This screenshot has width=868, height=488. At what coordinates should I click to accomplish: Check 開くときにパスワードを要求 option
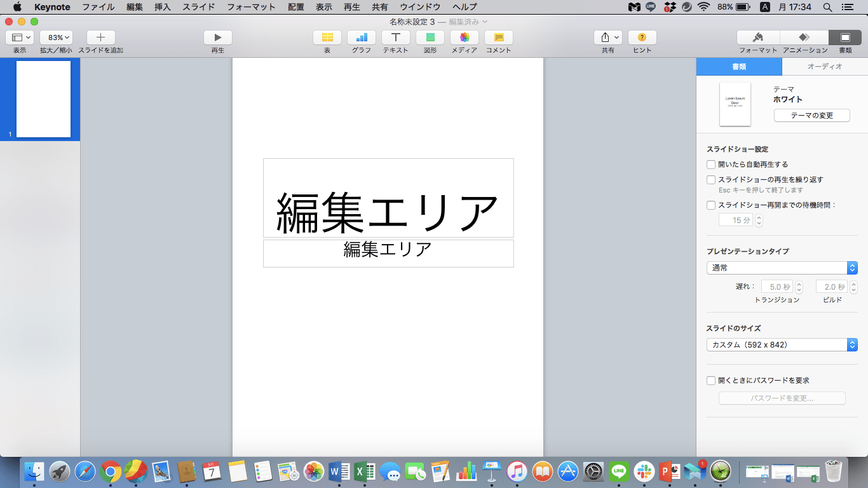point(711,381)
